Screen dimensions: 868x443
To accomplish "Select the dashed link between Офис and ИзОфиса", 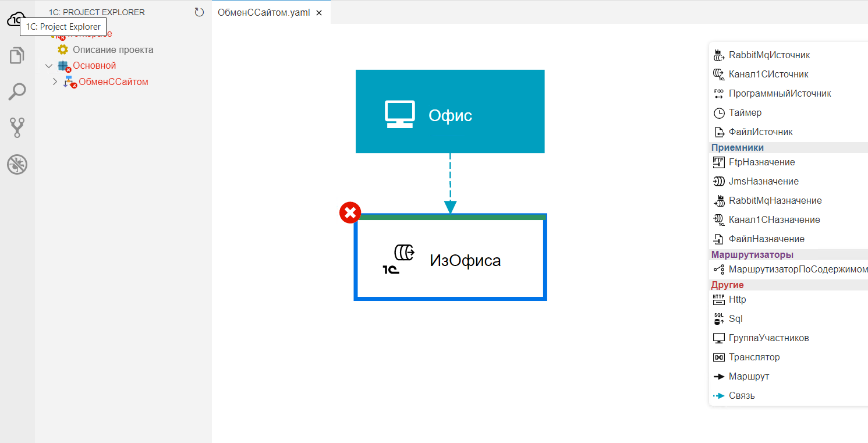I will (x=450, y=182).
